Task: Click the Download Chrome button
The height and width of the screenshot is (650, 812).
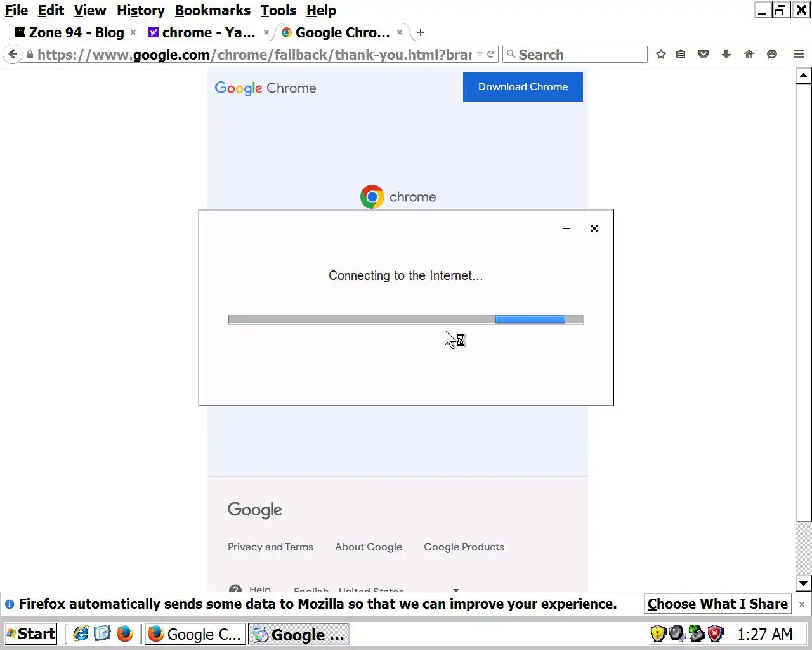Action: point(523,87)
